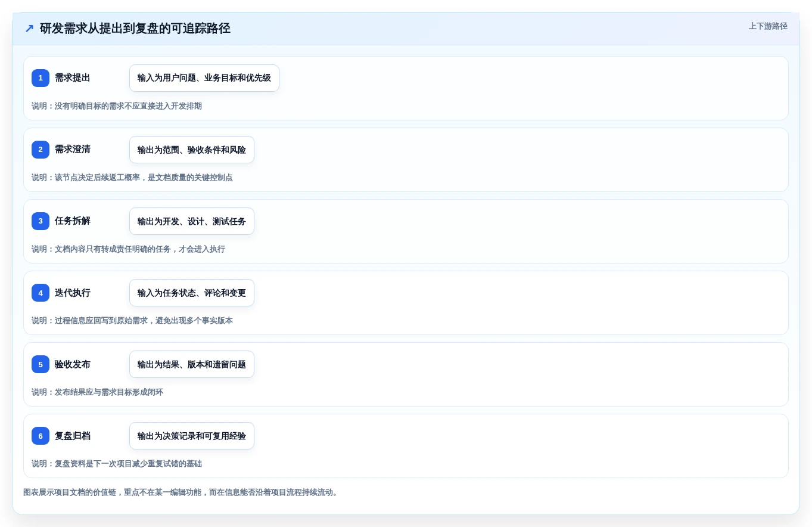Click the title 研发需求从提出到复盘的可追踪路径
The height and width of the screenshot is (527, 812).
pyautogui.click(x=135, y=29)
